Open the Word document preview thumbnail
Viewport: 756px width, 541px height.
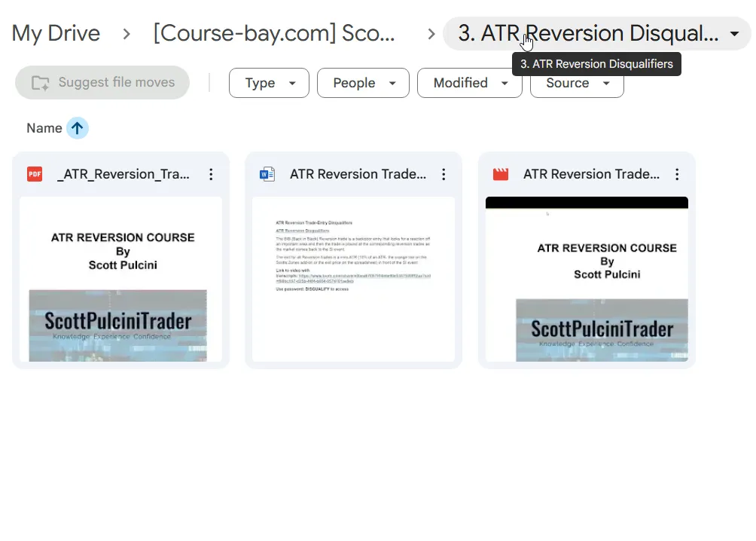click(353, 279)
